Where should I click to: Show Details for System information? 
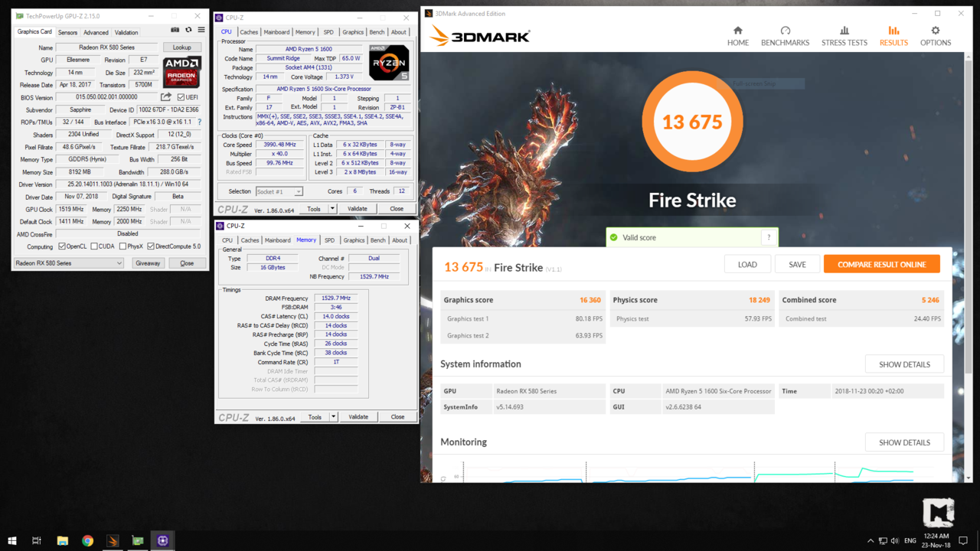point(904,364)
